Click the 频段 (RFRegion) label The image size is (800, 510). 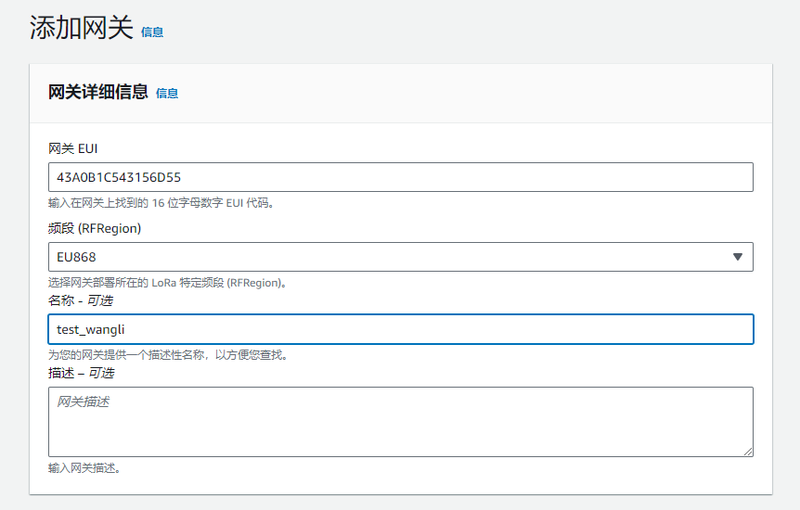click(x=95, y=228)
